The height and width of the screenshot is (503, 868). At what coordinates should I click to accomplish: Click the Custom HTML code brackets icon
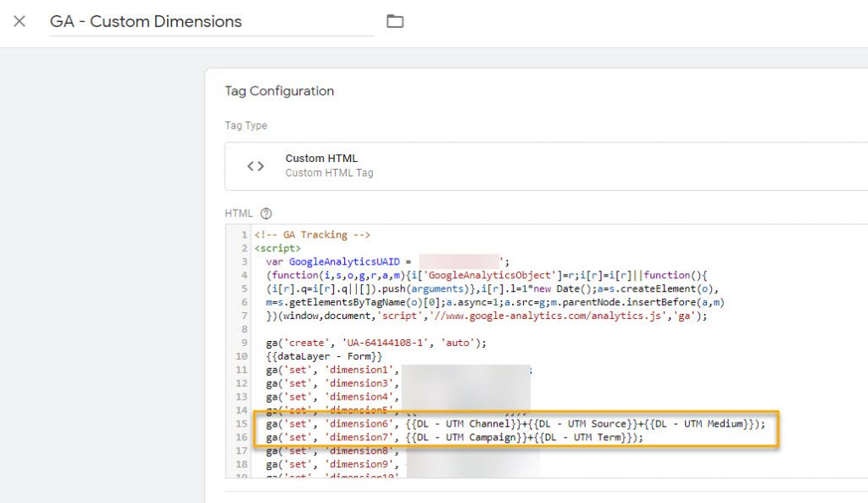point(255,166)
